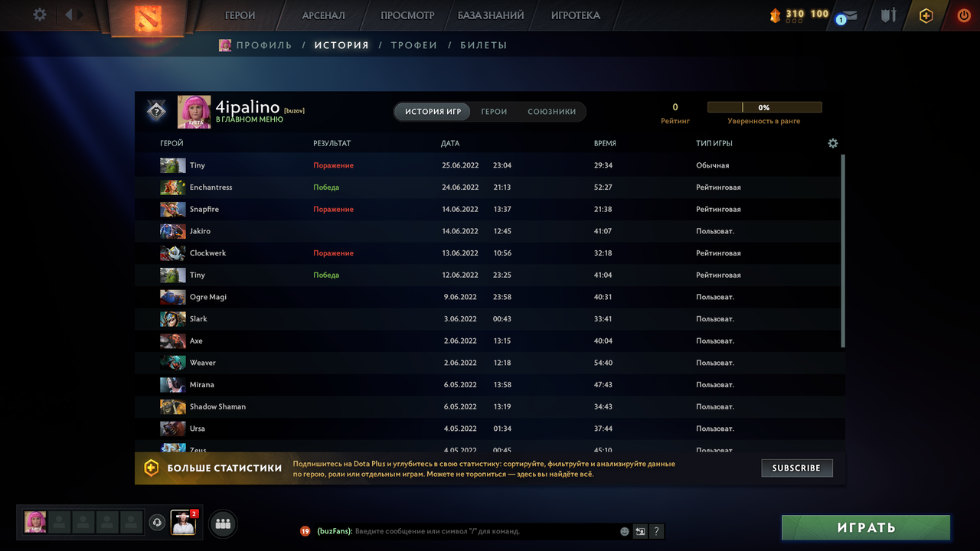Open the ГЕРОИ top menu
This screenshot has height=551, width=980.
tap(240, 15)
